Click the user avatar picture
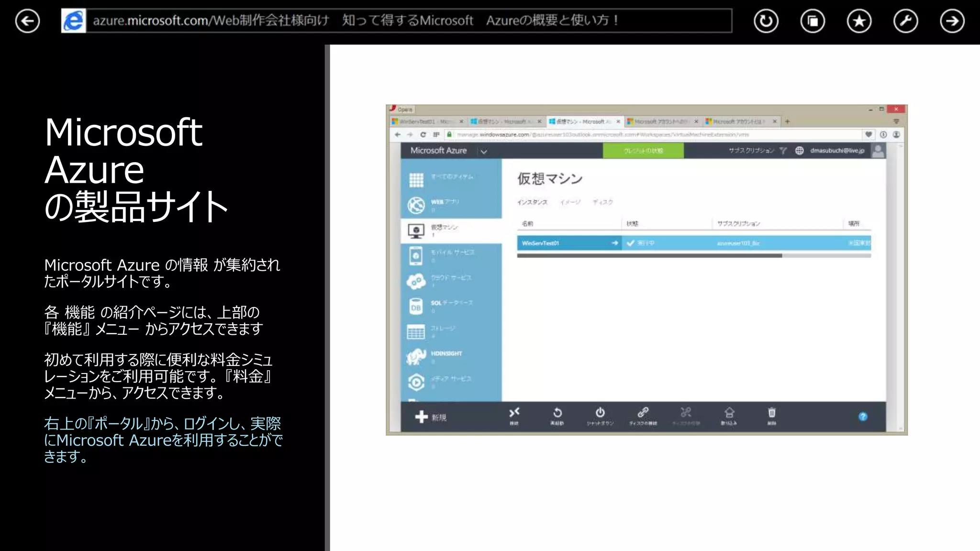 coord(878,151)
